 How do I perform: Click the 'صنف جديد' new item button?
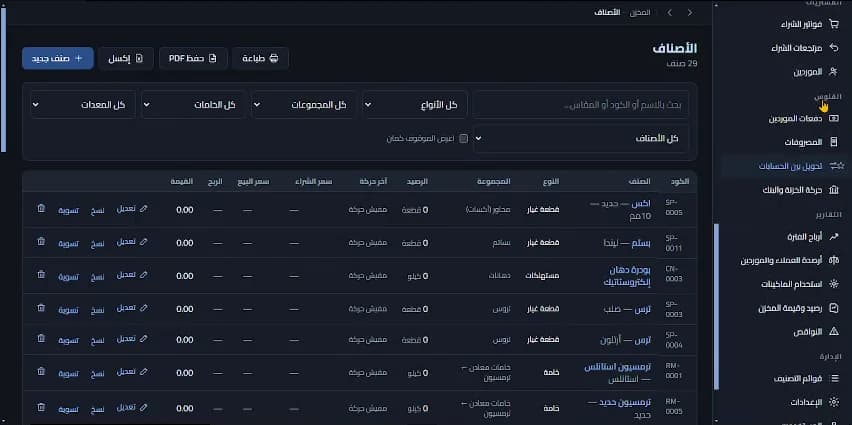(x=58, y=58)
